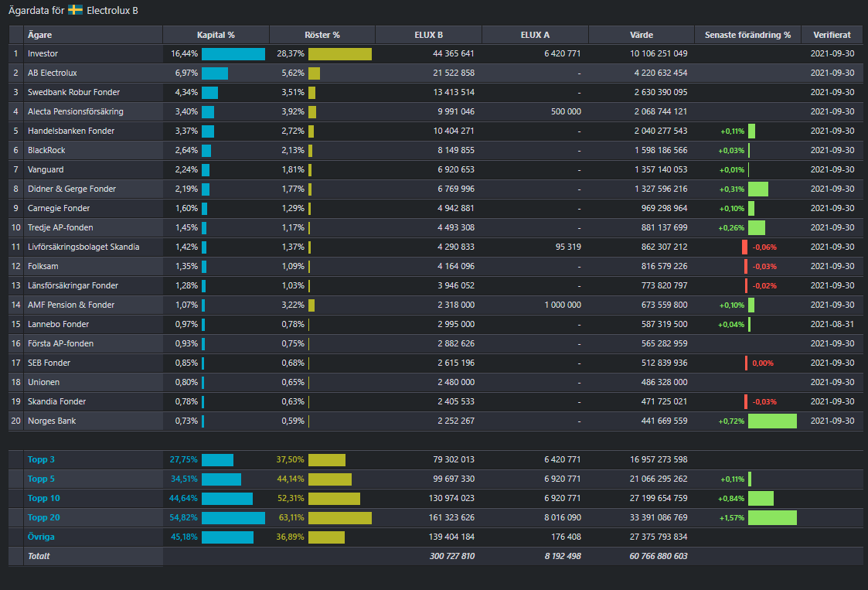Click the Unionen owner name
Screen dimensions: 868x590
click(x=44, y=382)
